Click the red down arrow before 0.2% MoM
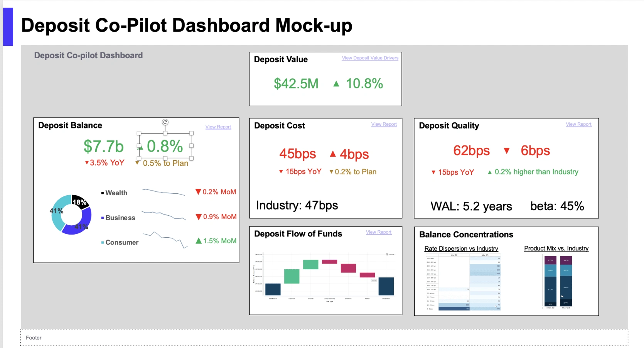 pos(198,192)
